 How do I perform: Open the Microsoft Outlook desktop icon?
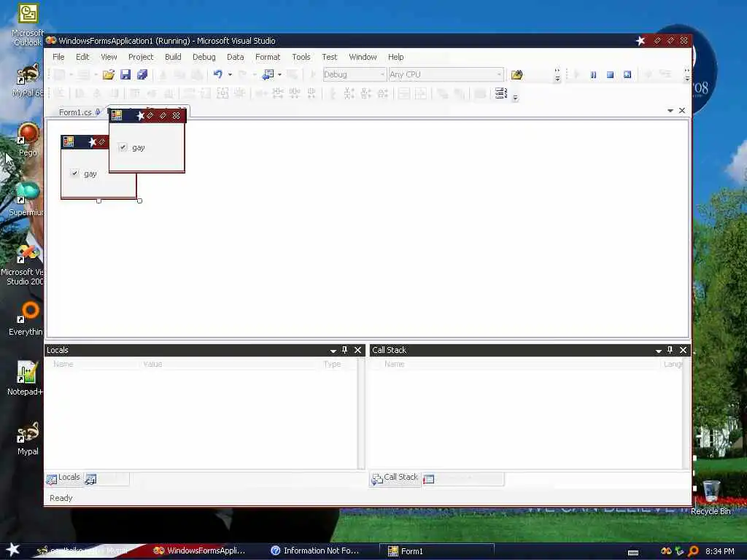pyautogui.click(x=28, y=25)
